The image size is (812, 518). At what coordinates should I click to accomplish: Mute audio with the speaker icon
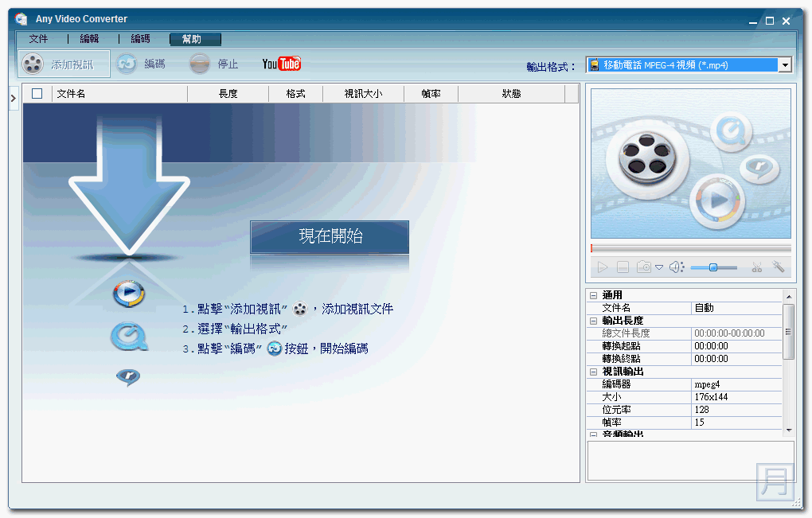pyautogui.click(x=676, y=267)
